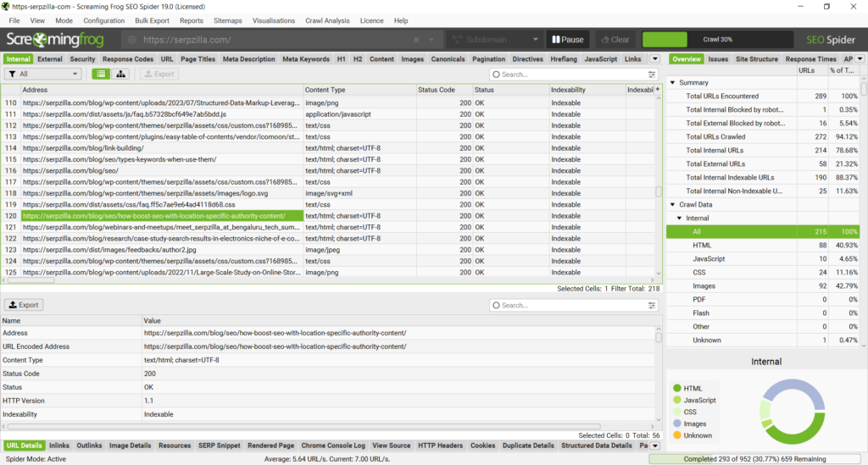Viewport: 868px width, 465px height.
Task: Collapse the Crawl Data section
Action: point(672,205)
